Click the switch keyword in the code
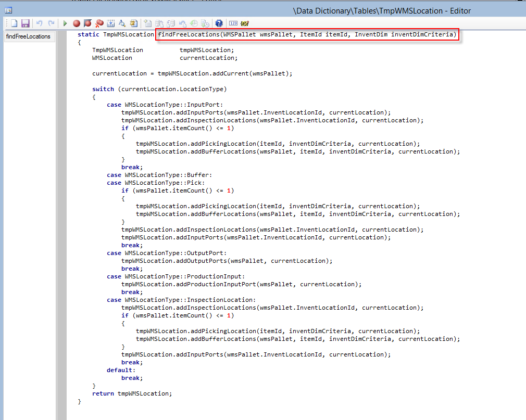The height and width of the screenshot is (420, 526). click(x=103, y=89)
